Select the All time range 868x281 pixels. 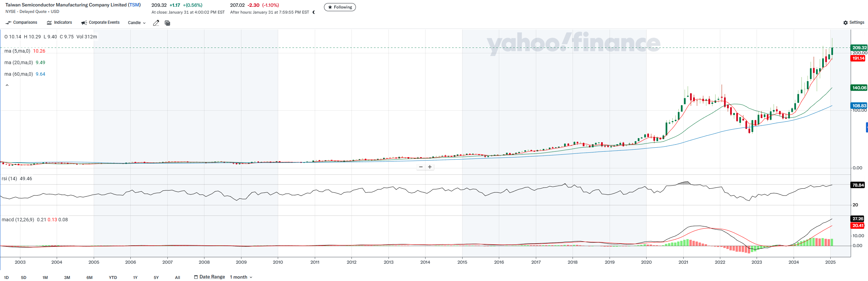coord(177,277)
